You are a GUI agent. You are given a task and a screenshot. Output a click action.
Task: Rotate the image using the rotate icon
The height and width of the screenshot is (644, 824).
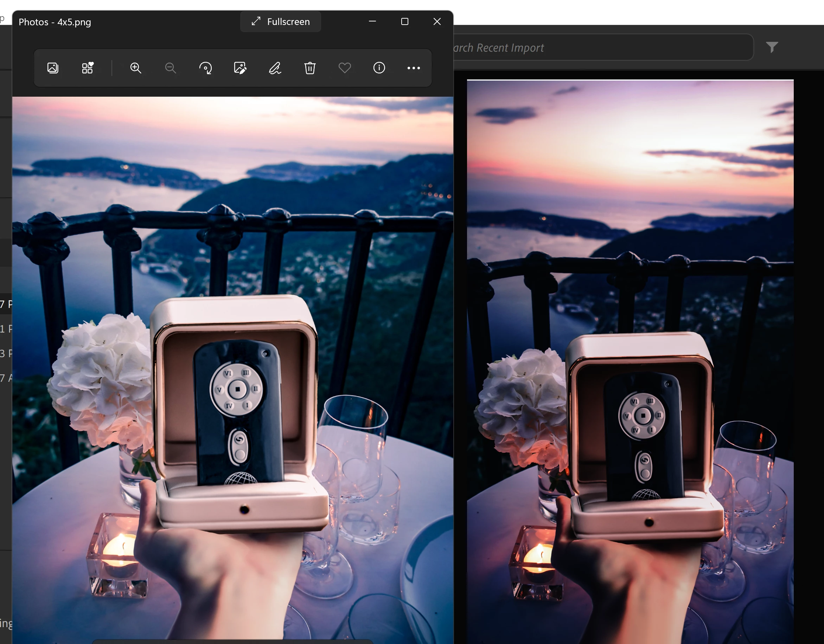coord(205,68)
